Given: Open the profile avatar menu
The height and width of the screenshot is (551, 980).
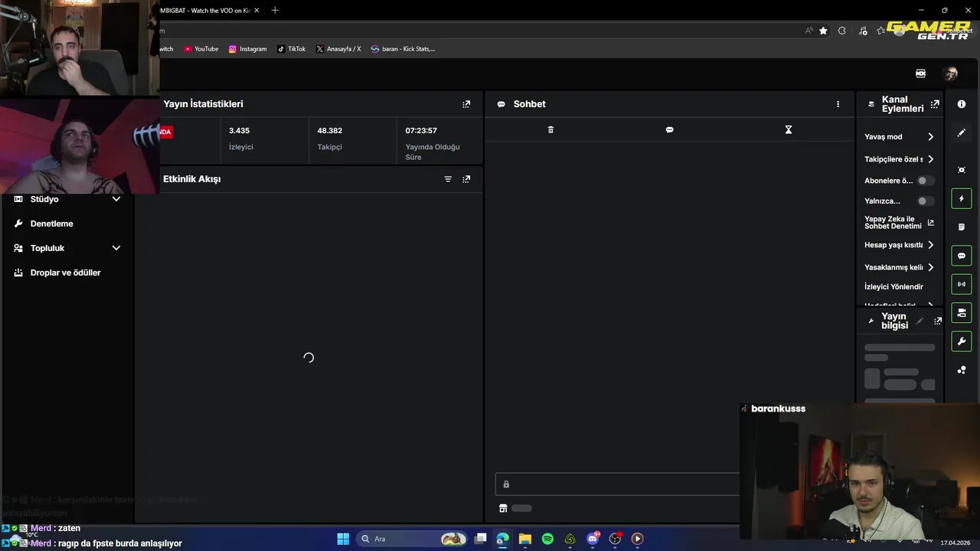Looking at the screenshot, I should click(951, 73).
